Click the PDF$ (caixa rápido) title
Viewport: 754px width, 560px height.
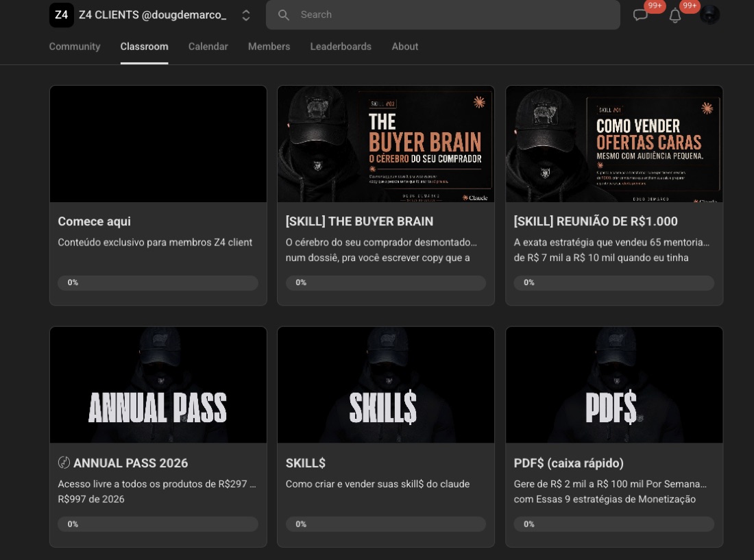click(568, 463)
